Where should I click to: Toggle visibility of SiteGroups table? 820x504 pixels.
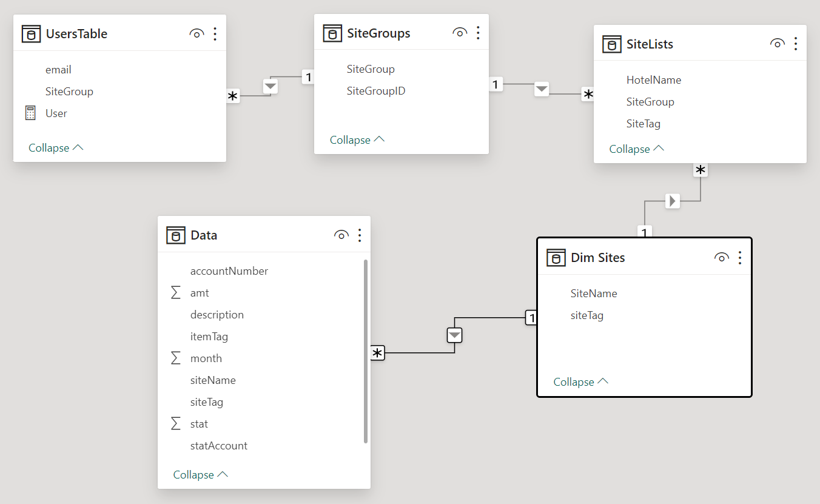pyautogui.click(x=460, y=33)
